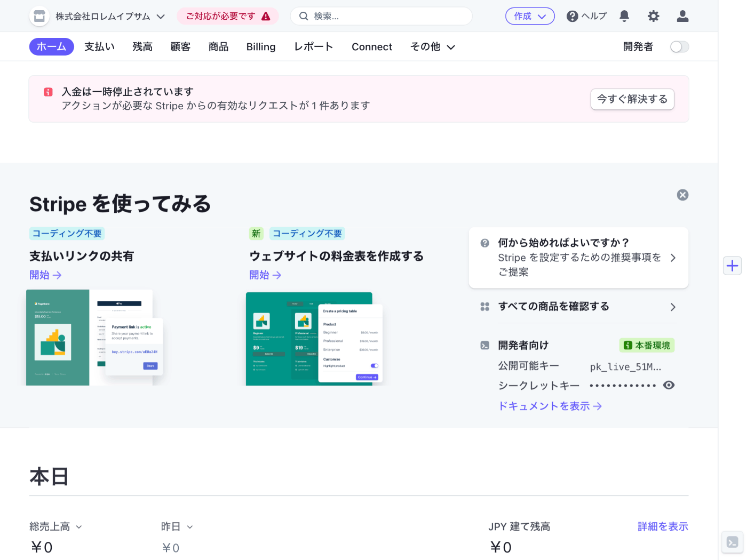Viewport: 747px width, 560px height.
Task: Open the Stripe shell terminal icon at bottom right
Action: pyautogui.click(x=733, y=542)
